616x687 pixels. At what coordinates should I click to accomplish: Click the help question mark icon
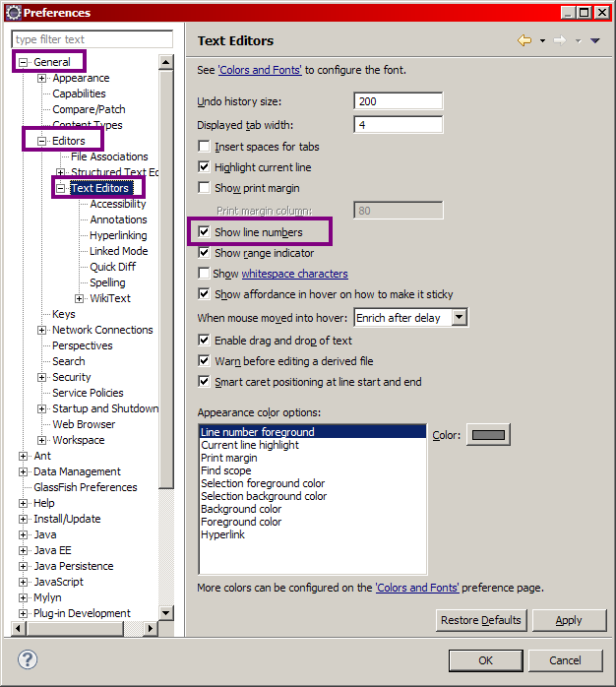(x=27, y=659)
